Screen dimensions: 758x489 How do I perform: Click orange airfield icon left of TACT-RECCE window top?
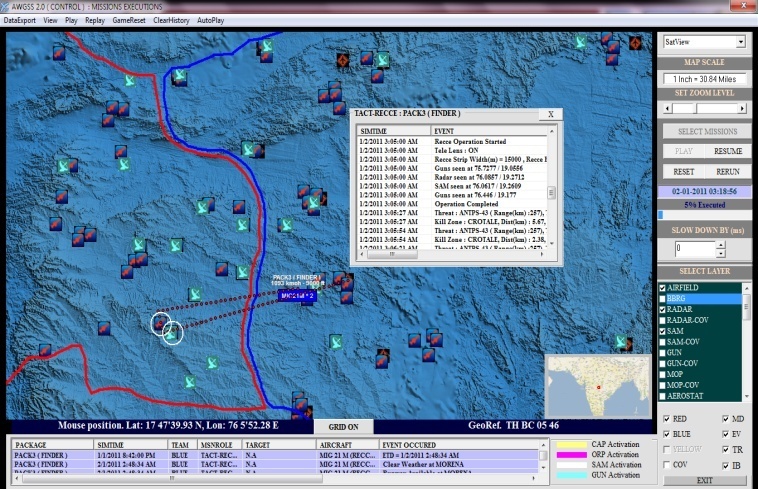pyautogui.click(x=343, y=60)
